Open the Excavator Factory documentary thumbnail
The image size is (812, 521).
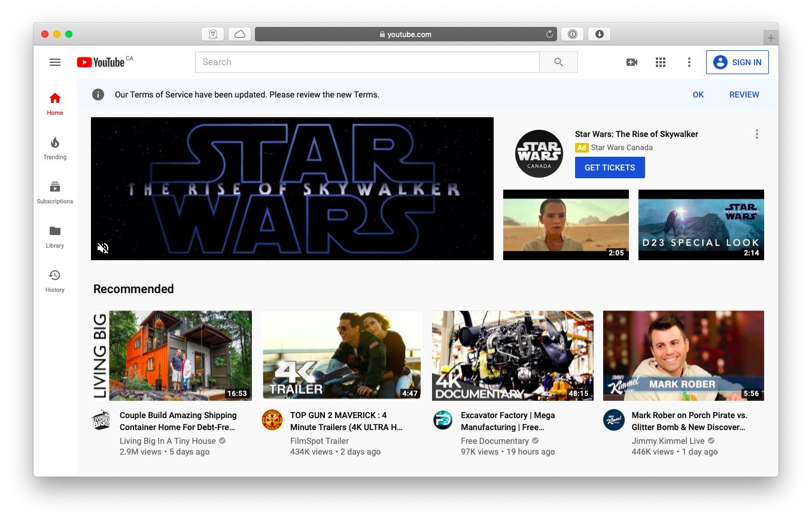[x=513, y=355]
